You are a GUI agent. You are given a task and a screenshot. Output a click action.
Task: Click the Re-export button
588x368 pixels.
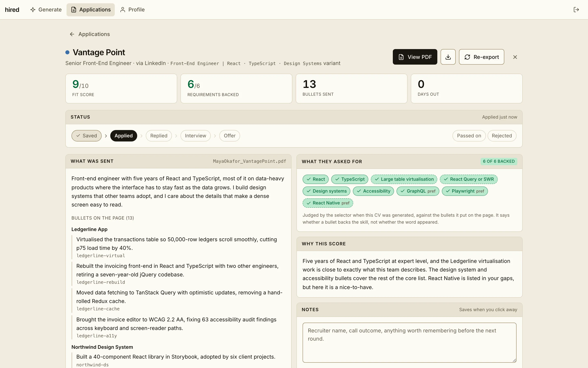(481, 57)
